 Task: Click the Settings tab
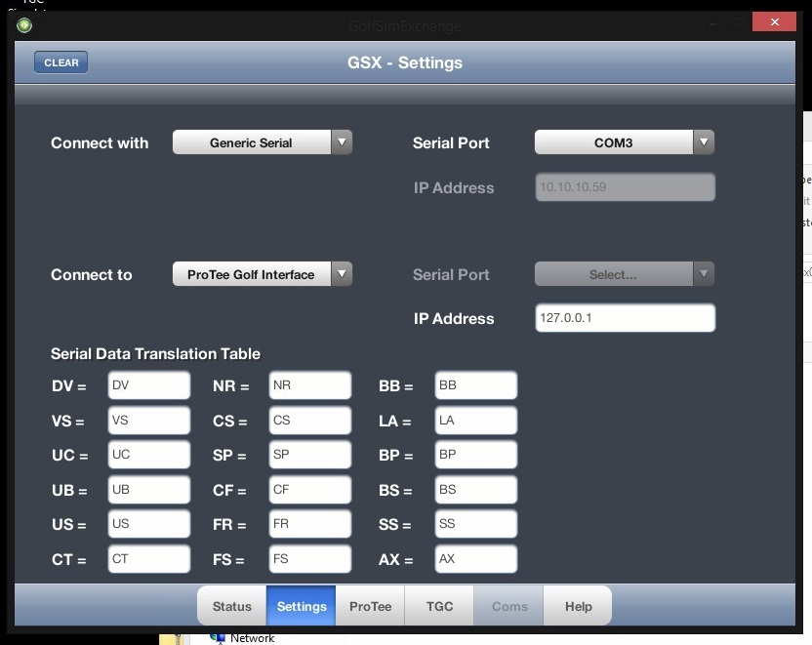[302, 606]
